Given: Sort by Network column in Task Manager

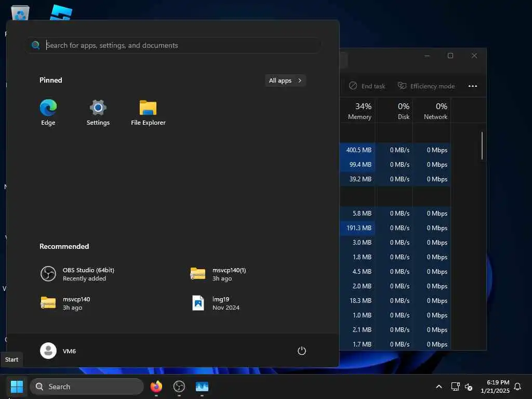Looking at the screenshot, I should point(432,111).
